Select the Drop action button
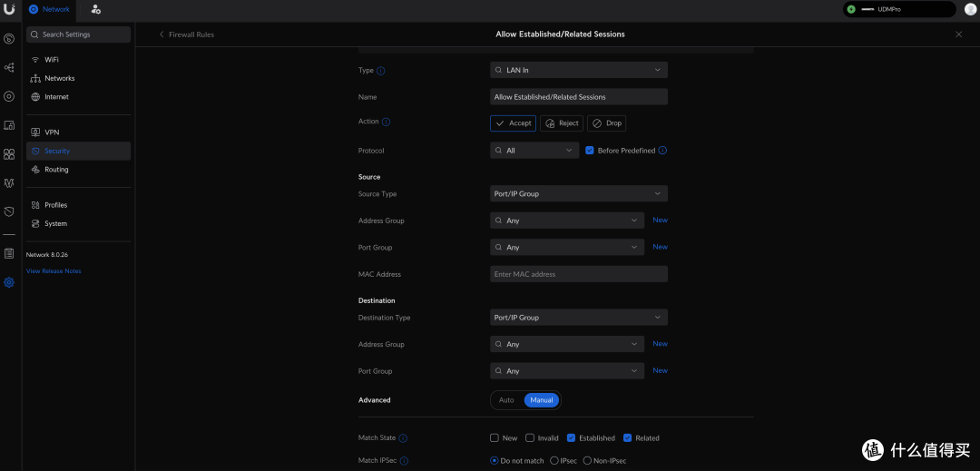The width and height of the screenshot is (980, 471). (x=606, y=123)
